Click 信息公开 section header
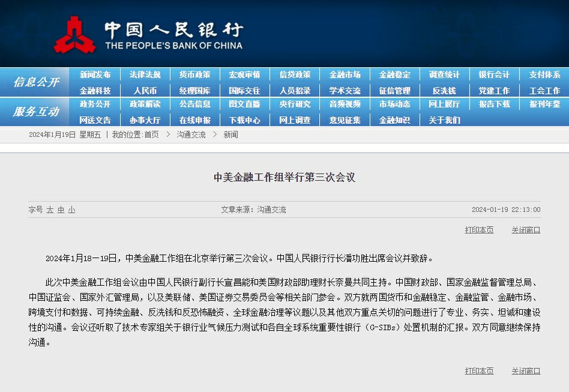This screenshot has width=569, height=392. tap(36, 82)
